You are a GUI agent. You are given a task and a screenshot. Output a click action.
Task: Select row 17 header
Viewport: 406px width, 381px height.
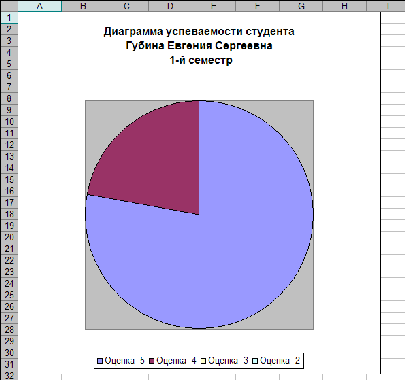9,203
